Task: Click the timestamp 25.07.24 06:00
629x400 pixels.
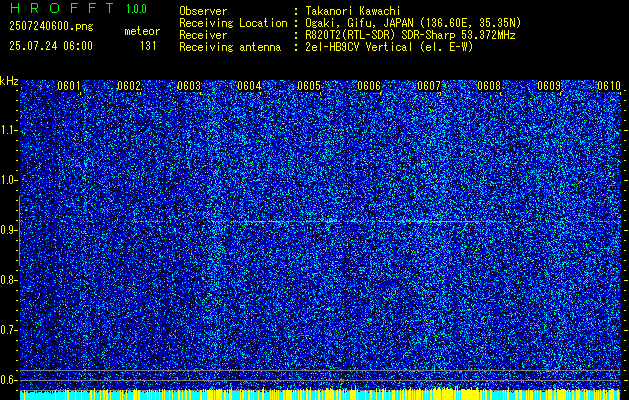Action: click(x=51, y=46)
